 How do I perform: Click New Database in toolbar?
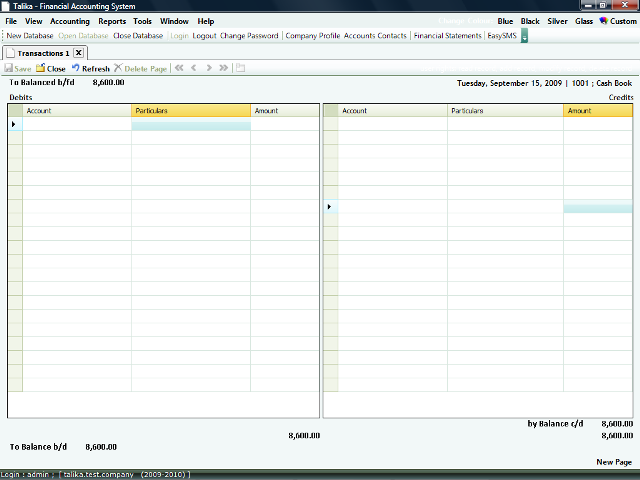[30, 36]
